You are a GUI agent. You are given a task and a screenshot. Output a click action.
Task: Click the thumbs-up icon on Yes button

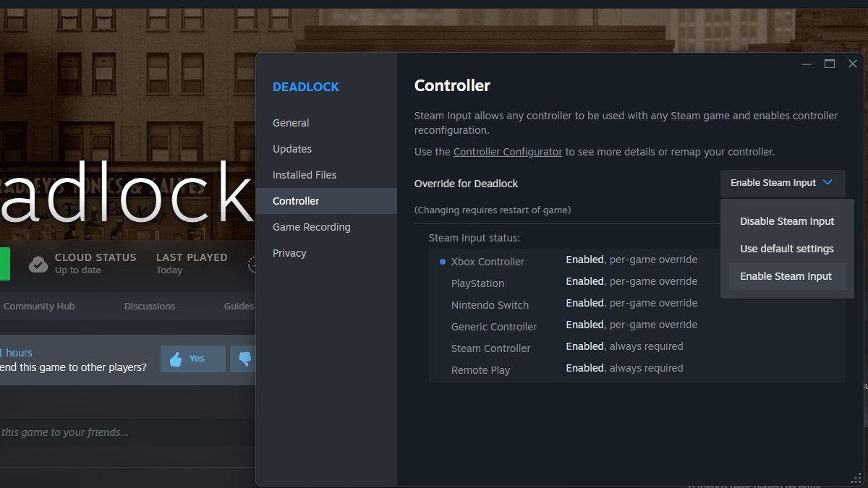177,358
